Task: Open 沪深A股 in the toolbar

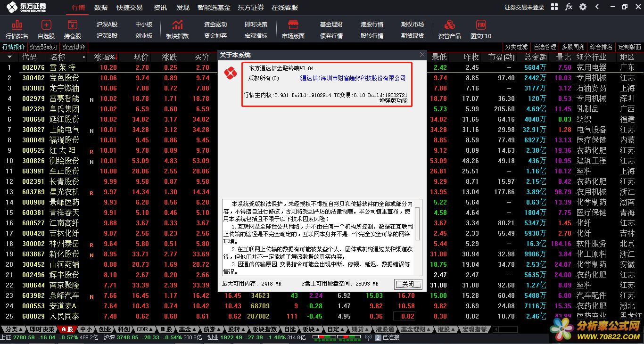Action: tap(107, 25)
